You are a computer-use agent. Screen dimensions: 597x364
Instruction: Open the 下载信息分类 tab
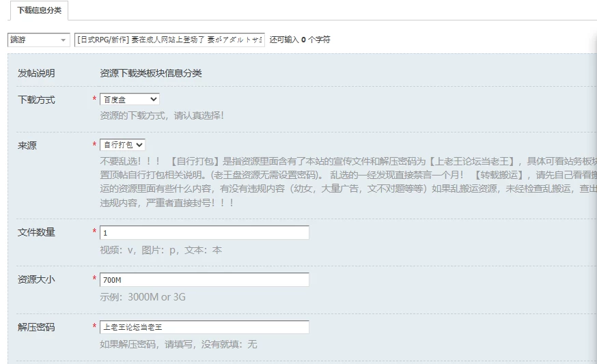[39, 10]
